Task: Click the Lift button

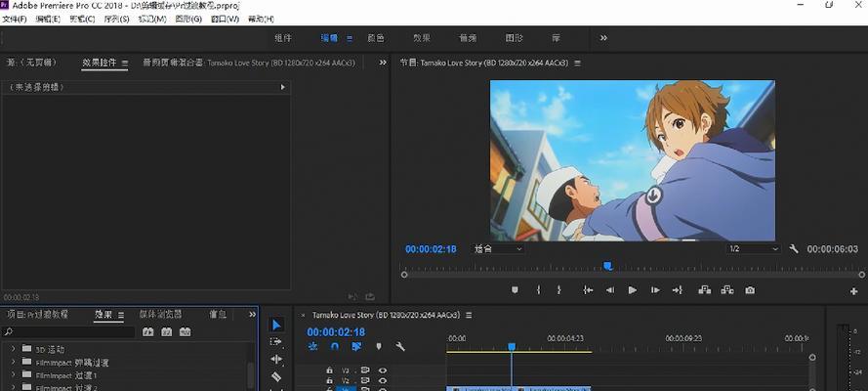Action: click(705, 289)
